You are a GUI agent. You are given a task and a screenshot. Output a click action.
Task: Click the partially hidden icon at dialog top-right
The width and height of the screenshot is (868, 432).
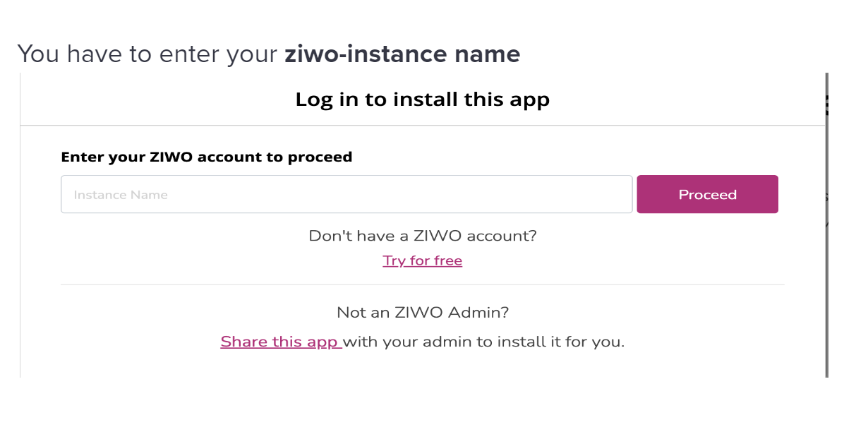pyautogui.click(x=826, y=104)
